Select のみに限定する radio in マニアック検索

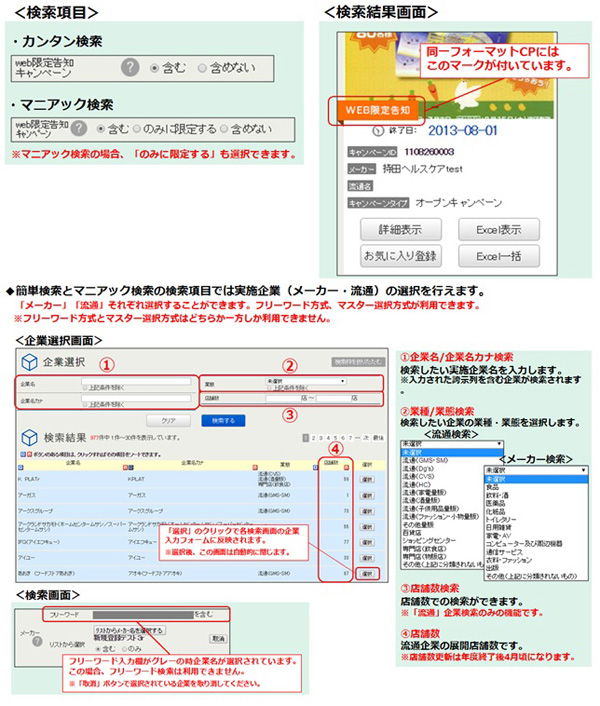[x=136, y=129]
